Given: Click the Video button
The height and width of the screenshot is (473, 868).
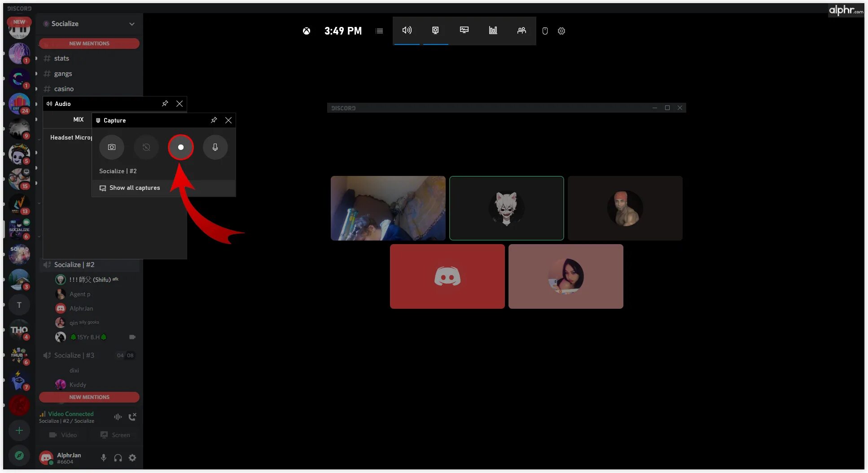Looking at the screenshot, I should [x=63, y=435].
